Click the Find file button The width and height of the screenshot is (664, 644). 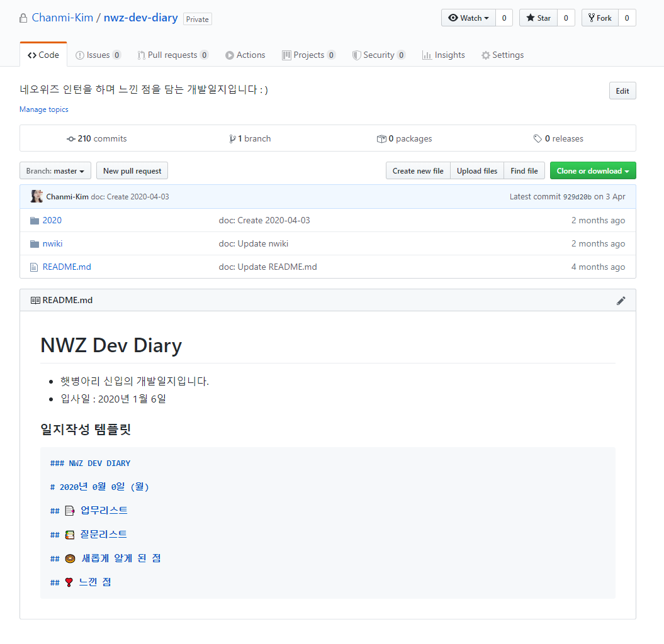point(524,171)
